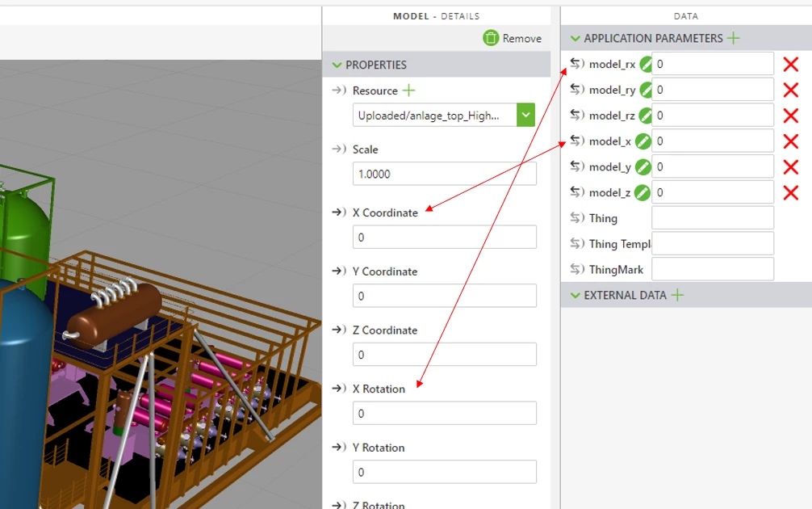Viewport: 812px width, 509px height.
Task: Click the Thing Template value field
Action: click(x=713, y=244)
